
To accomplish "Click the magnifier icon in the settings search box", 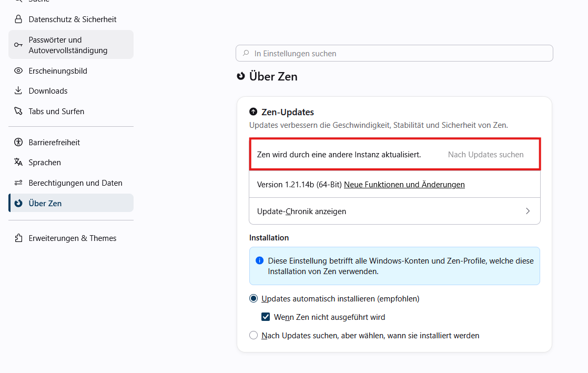I will (x=246, y=53).
